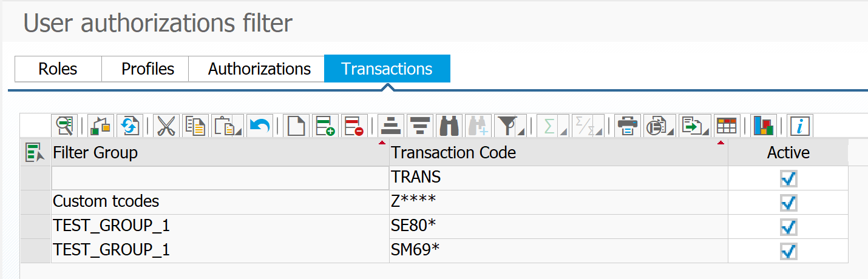
Task: Click the Print icon in the toolbar
Action: 626,126
